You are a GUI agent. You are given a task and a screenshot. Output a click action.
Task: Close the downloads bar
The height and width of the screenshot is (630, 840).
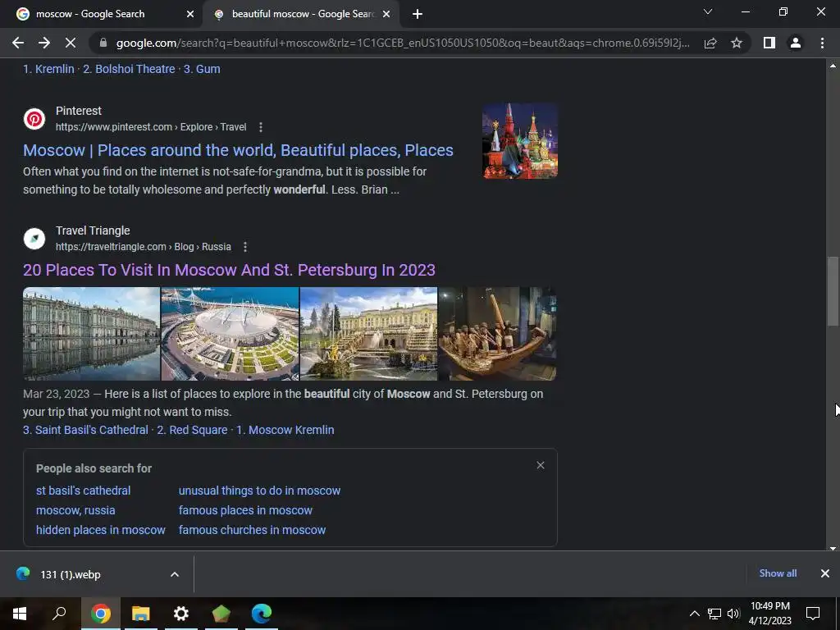(825, 573)
